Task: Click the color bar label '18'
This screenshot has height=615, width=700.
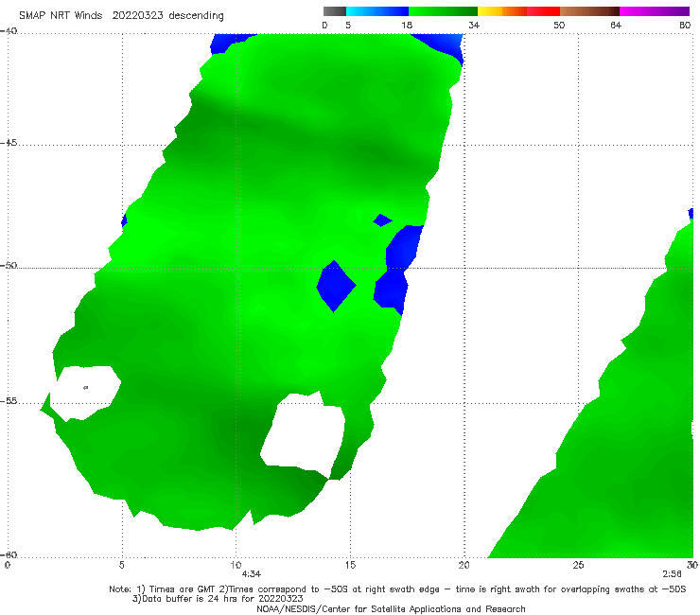Action: coord(407,25)
